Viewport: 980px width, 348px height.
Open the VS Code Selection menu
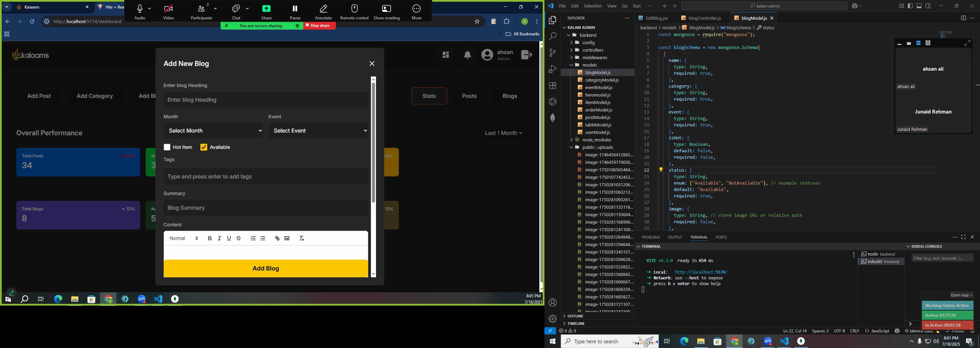(x=592, y=6)
